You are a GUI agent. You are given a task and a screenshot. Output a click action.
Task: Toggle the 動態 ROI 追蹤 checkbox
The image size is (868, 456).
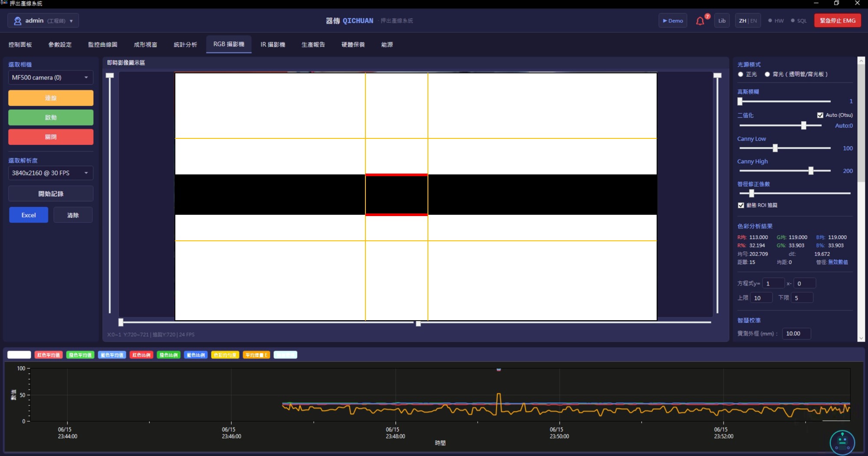741,205
